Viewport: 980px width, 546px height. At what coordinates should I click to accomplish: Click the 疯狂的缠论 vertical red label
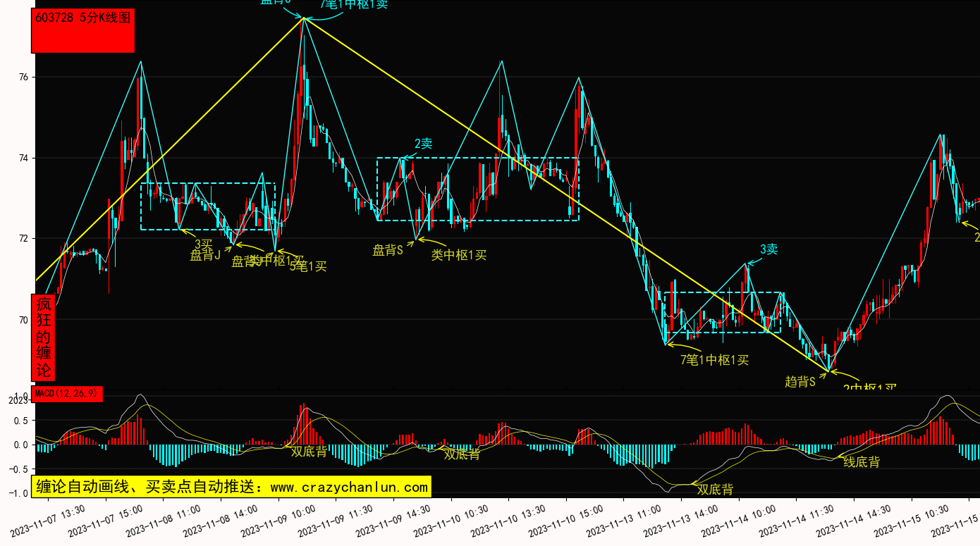(44, 337)
